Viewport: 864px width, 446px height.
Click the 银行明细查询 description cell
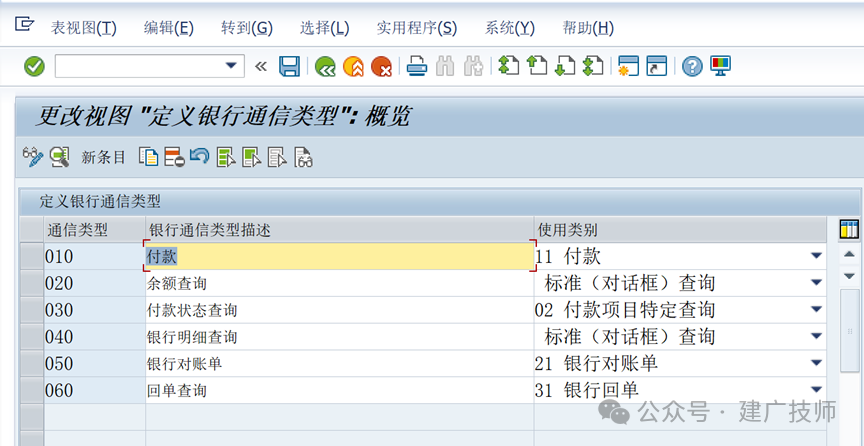(339, 337)
